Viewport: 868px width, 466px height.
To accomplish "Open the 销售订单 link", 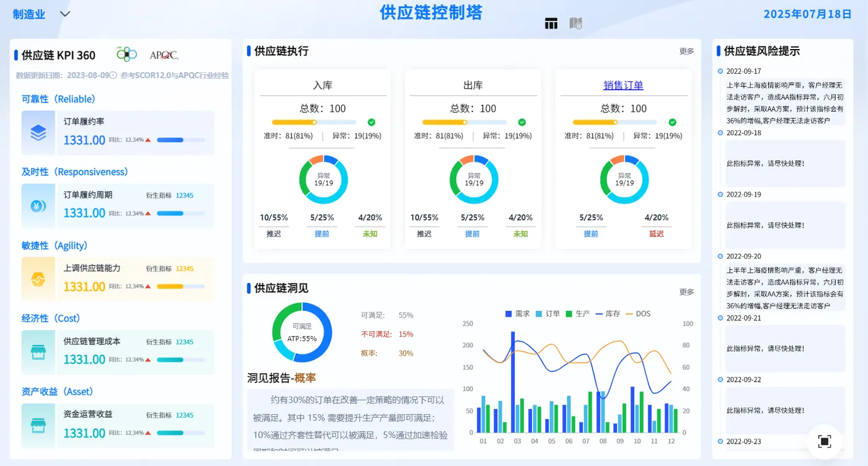I will pos(624,86).
